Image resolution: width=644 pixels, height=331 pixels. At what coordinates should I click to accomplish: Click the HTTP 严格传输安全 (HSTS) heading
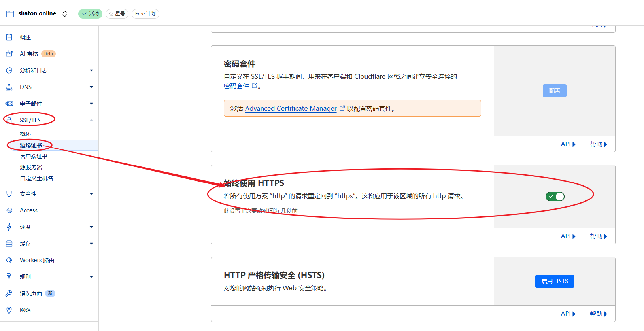tap(274, 275)
